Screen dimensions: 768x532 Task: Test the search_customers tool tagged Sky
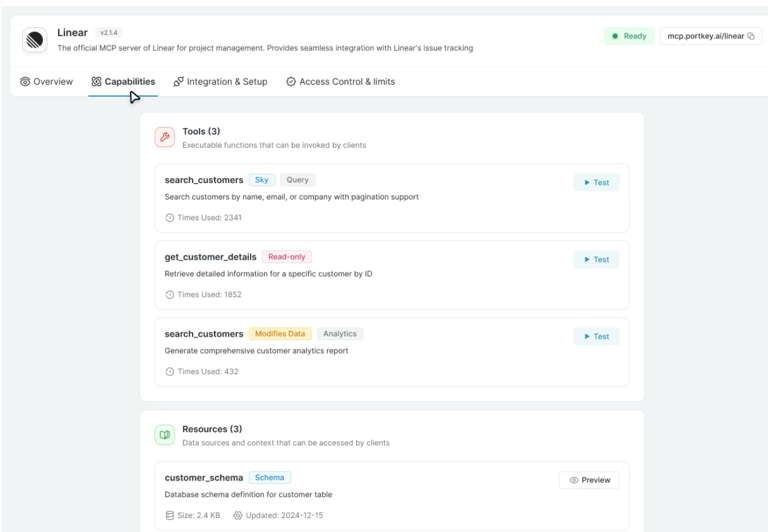point(596,183)
